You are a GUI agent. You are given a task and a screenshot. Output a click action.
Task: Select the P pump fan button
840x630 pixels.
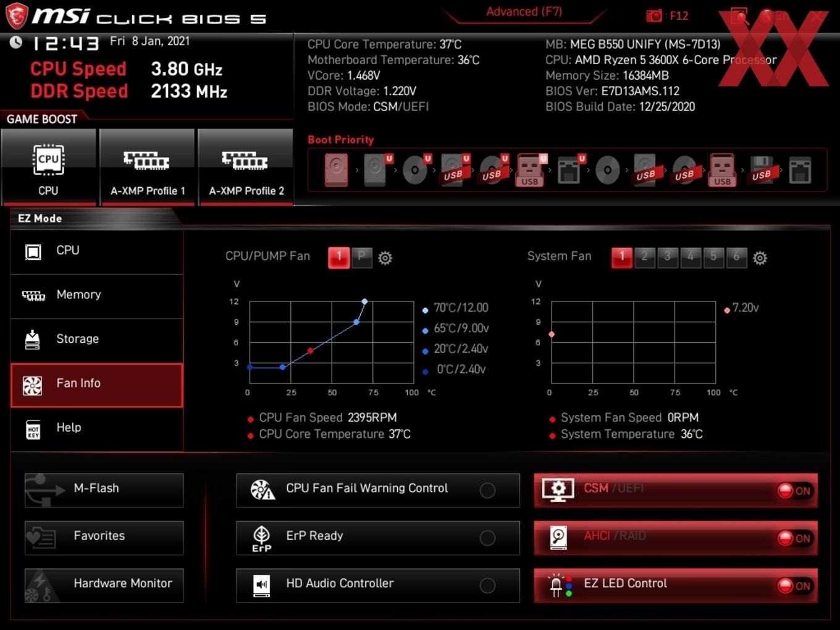click(x=362, y=257)
